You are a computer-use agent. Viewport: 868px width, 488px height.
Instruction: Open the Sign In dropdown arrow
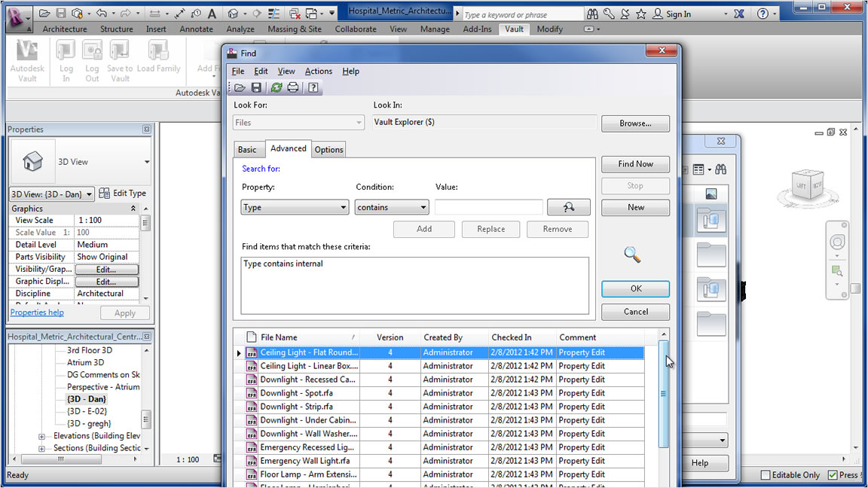pyautogui.click(x=726, y=14)
